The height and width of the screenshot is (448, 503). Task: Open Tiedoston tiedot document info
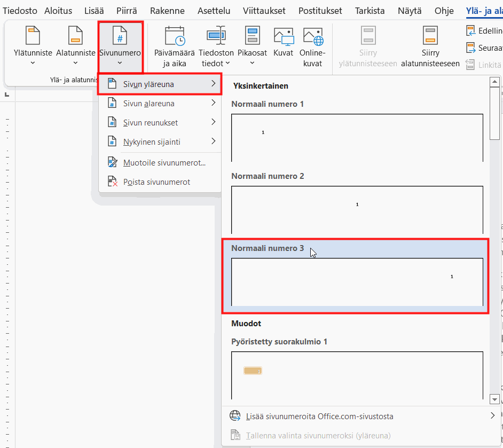(216, 47)
